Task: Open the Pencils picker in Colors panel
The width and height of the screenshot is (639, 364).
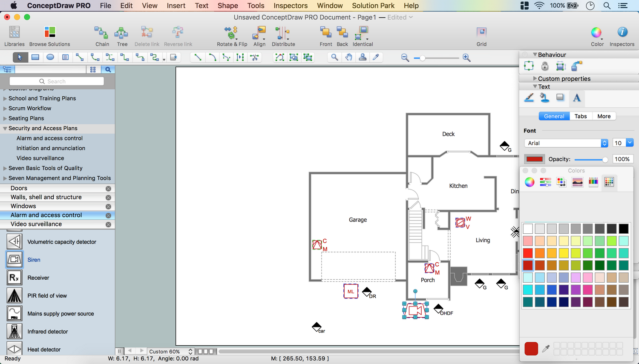Action: (593, 182)
